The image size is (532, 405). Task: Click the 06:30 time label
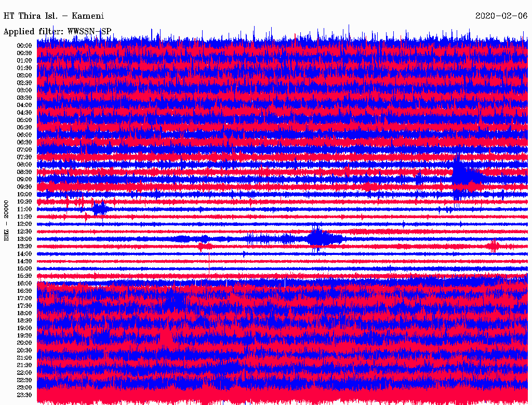click(24, 142)
